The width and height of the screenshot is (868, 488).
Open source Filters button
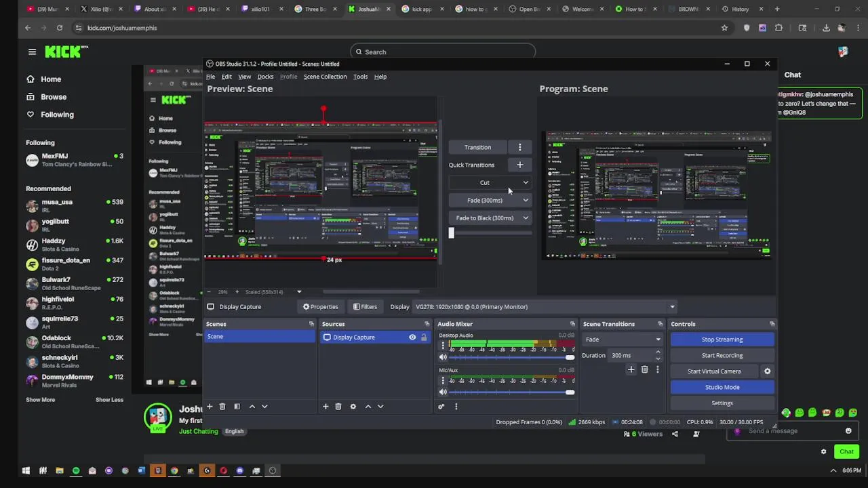click(x=365, y=307)
